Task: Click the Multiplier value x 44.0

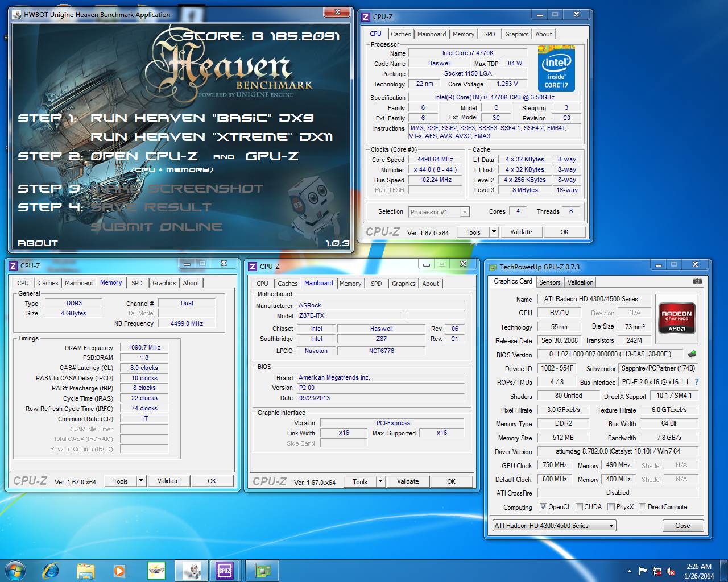Action: click(x=435, y=170)
